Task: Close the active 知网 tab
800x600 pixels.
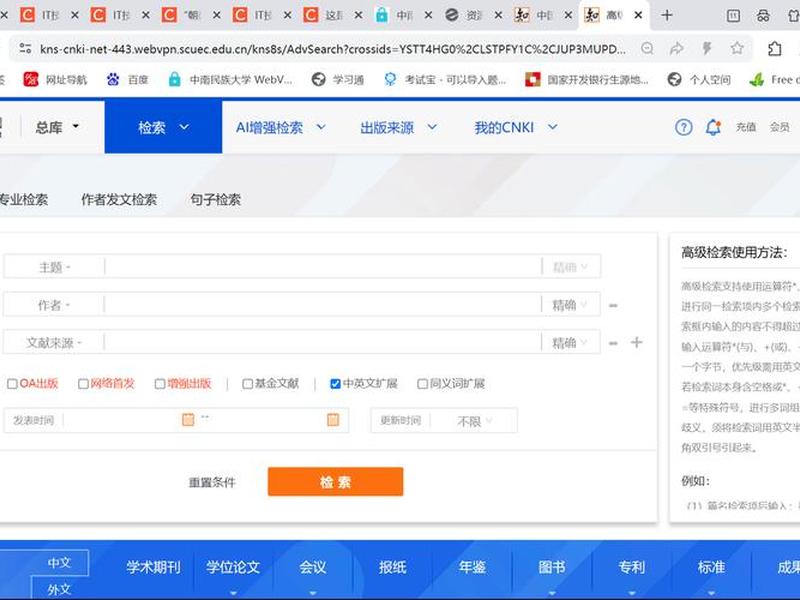Action: (638, 15)
